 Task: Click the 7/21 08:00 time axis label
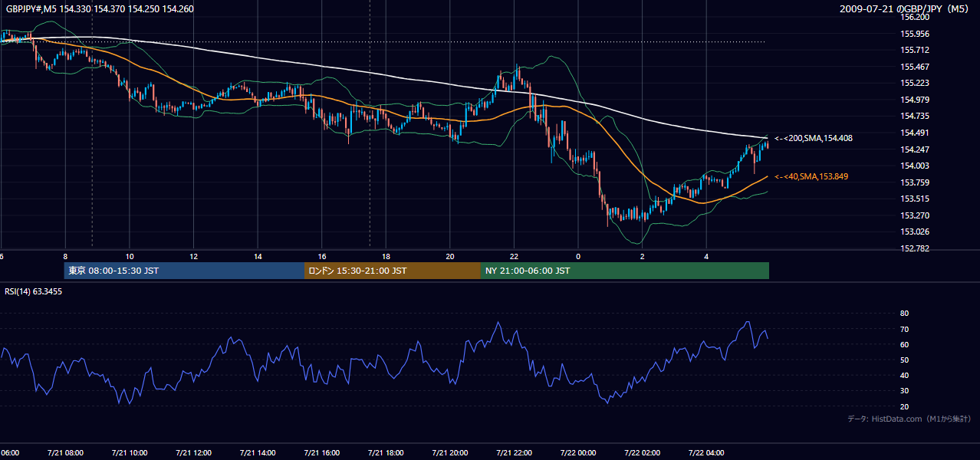click(65, 453)
